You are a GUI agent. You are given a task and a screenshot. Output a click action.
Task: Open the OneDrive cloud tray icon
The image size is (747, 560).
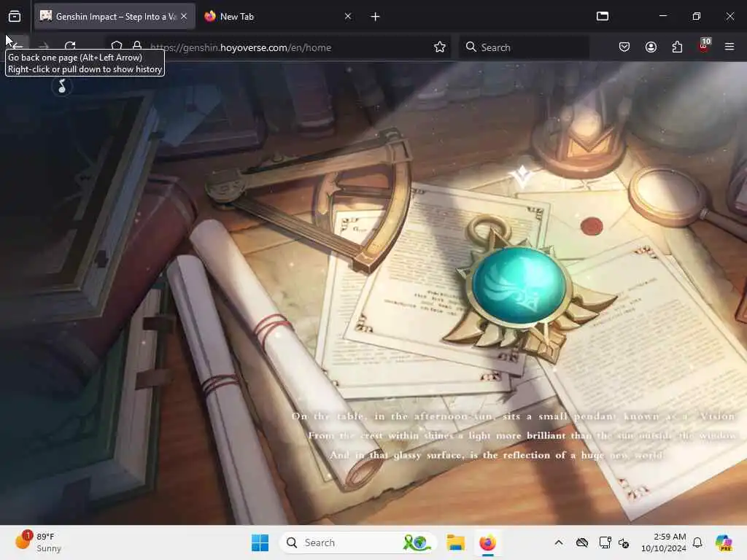coord(582,542)
